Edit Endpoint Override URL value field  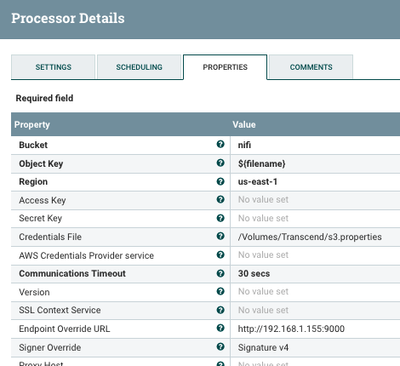[315, 329]
